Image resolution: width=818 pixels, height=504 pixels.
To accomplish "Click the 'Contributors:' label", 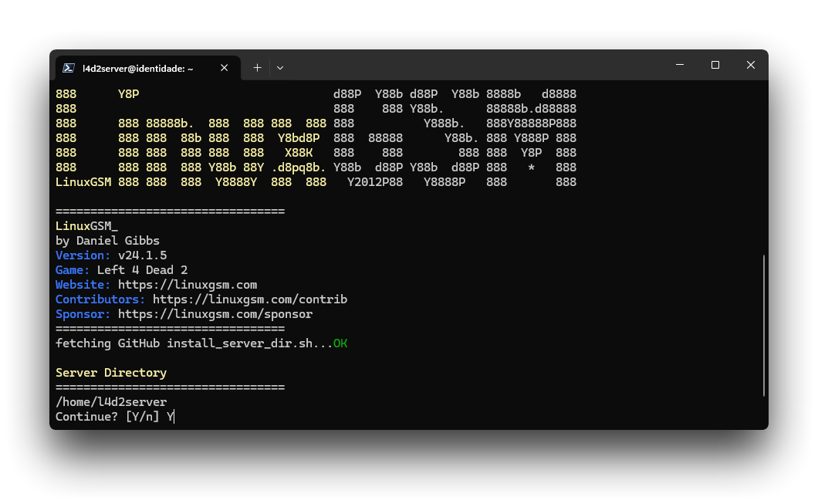I will pyautogui.click(x=100, y=299).
